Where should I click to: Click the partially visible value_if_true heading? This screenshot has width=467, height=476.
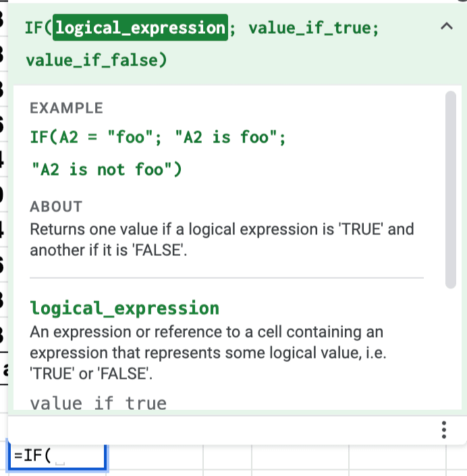pyautogui.click(x=98, y=403)
